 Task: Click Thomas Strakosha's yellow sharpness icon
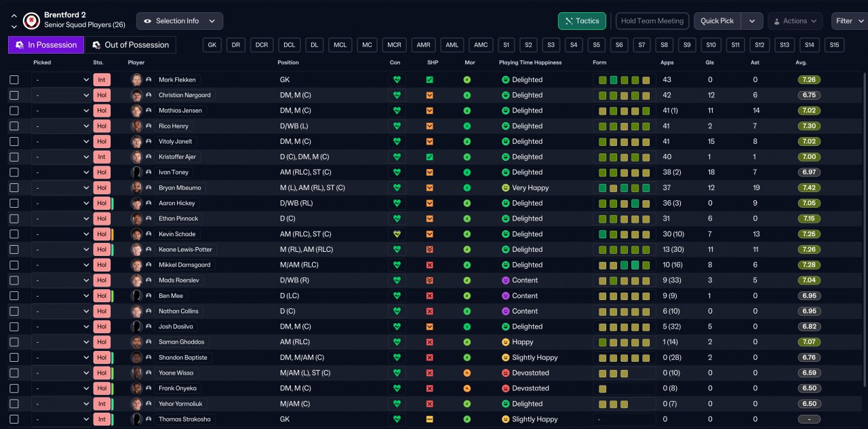[429, 419]
